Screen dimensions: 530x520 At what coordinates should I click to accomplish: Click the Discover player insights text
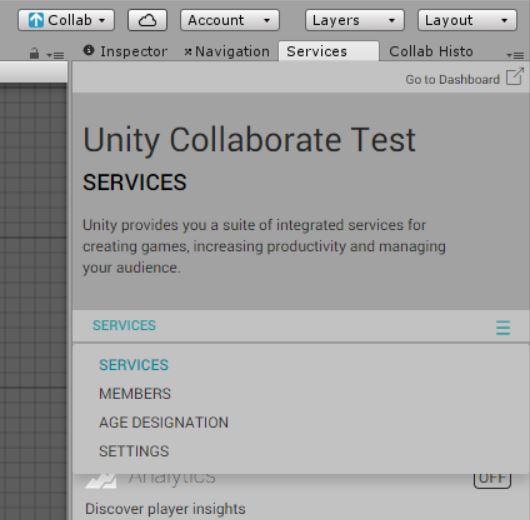click(x=165, y=509)
